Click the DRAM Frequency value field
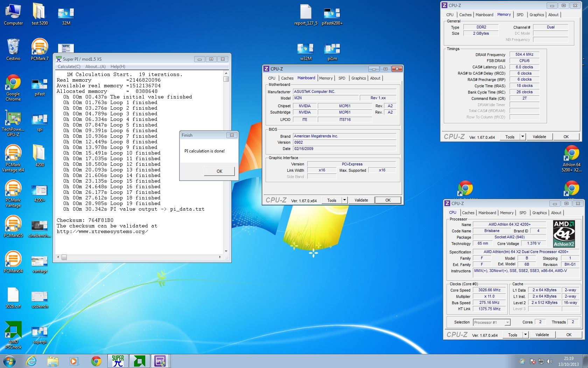Image resolution: width=588 pixels, height=368 pixels. (x=524, y=54)
